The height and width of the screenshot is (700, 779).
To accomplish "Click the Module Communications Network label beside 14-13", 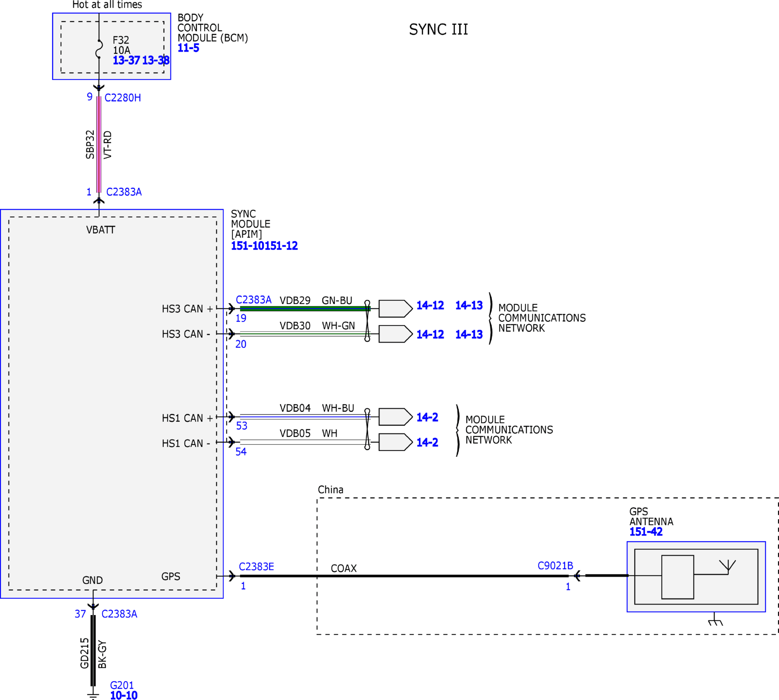I will (542, 318).
